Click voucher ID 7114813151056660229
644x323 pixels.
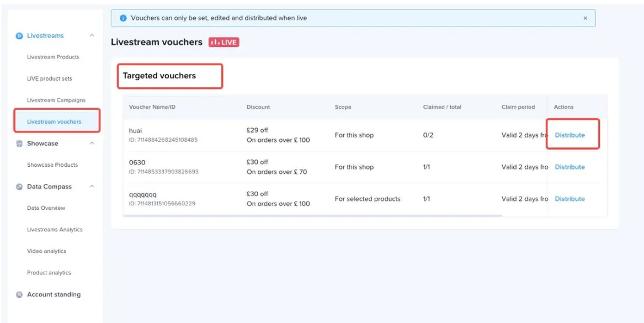point(162,203)
